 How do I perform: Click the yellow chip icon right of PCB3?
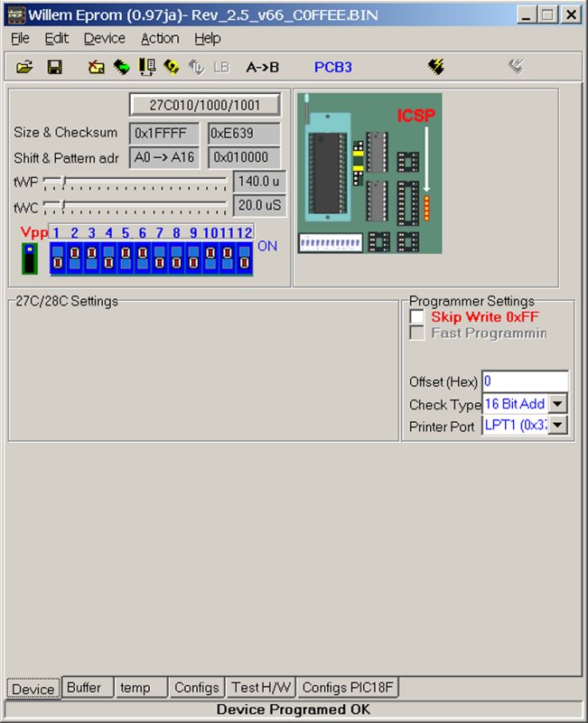coord(436,67)
